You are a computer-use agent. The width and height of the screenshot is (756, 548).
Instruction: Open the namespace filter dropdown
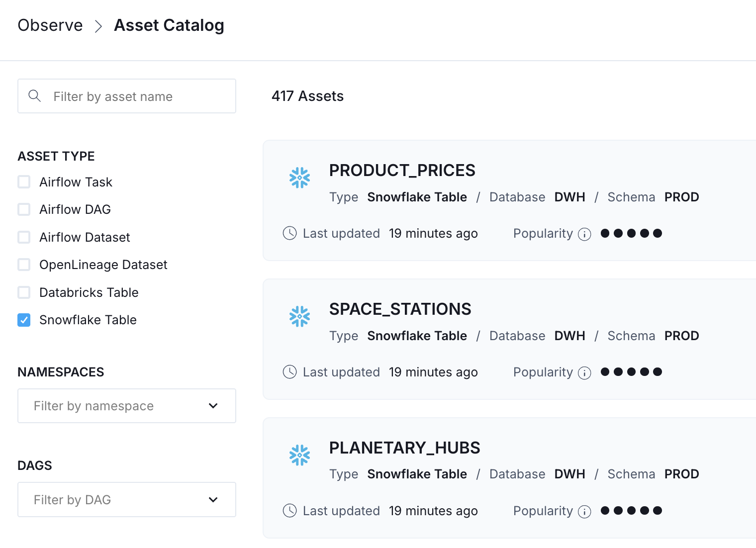(213, 406)
